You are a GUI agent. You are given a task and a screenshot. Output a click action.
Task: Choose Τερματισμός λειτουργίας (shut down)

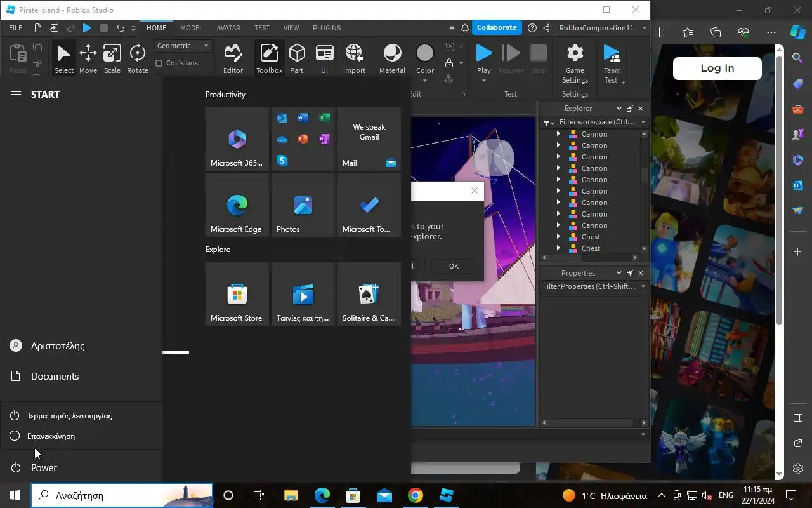81,416
